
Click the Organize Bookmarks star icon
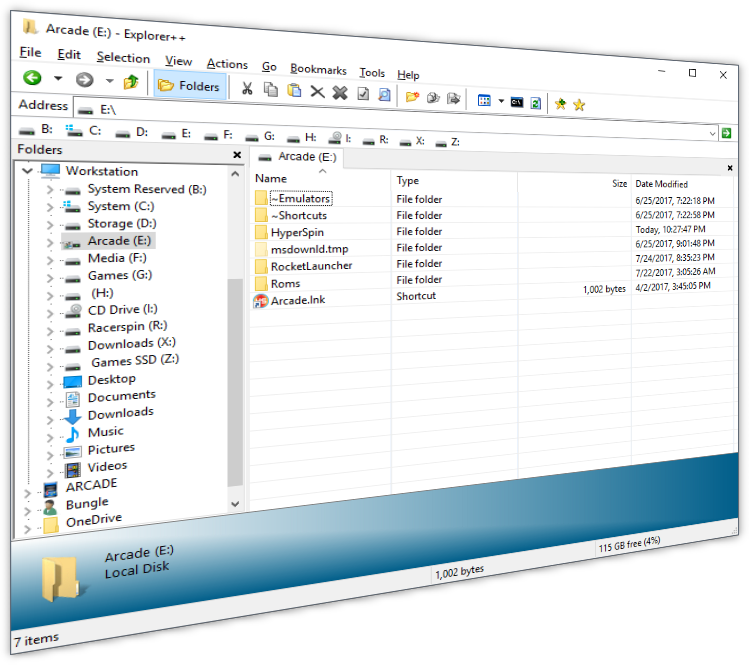(579, 105)
